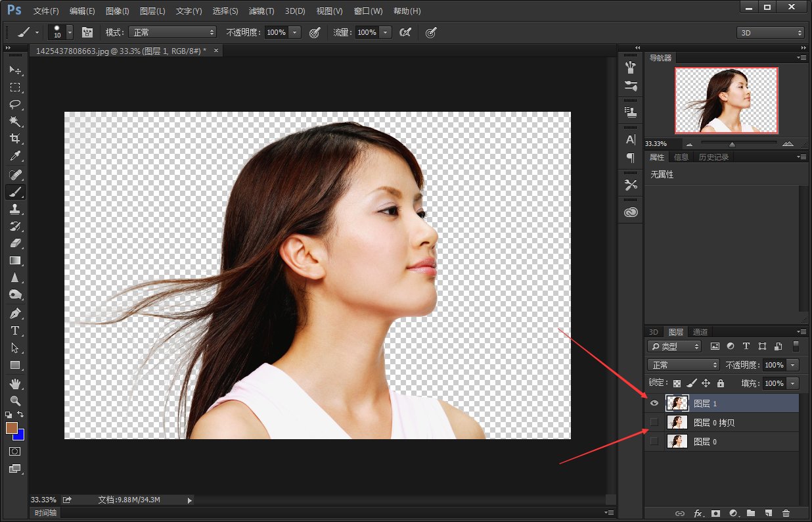Choose the Eyedropper tool

(15, 156)
